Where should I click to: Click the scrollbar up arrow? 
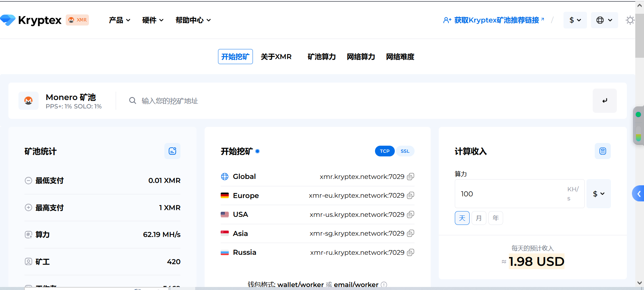[x=639, y=5]
